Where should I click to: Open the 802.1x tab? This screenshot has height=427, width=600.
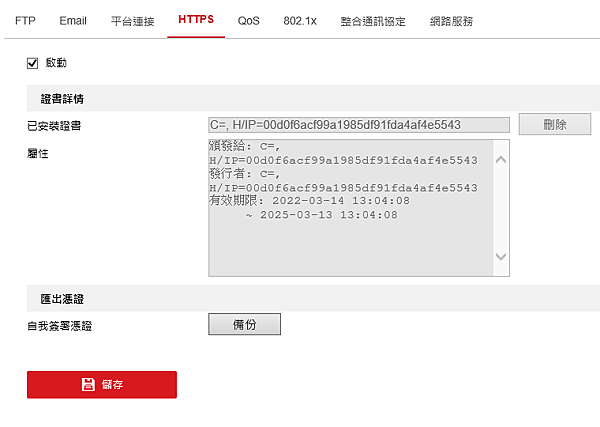coord(300,21)
